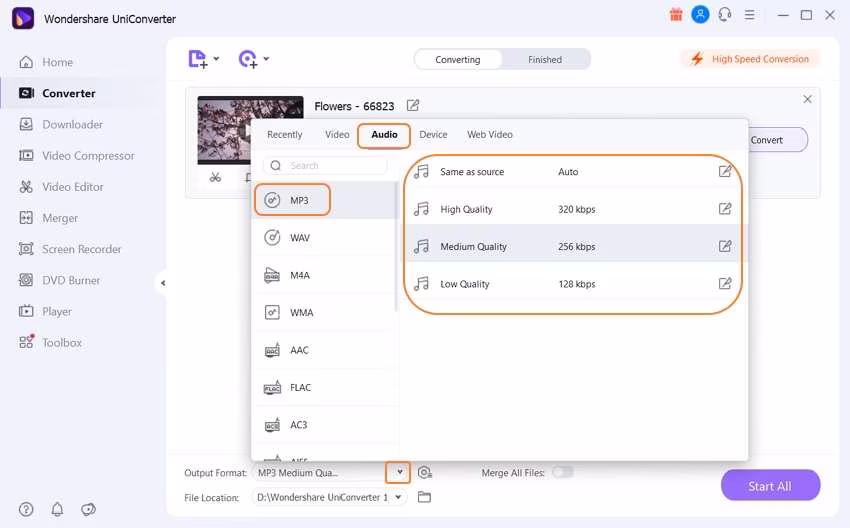Choose High Quality 320 kbps
This screenshot has width=850, height=528.
click(x=572, y=209)
